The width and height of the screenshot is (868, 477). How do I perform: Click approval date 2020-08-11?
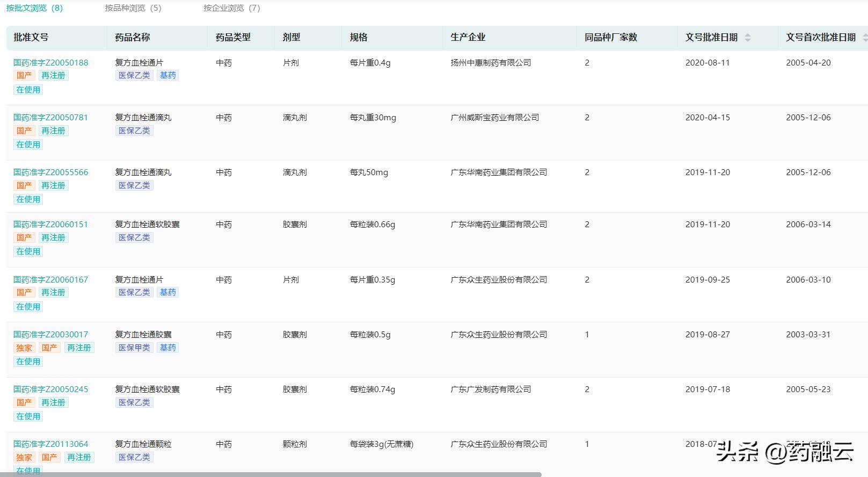coord(707,62)
